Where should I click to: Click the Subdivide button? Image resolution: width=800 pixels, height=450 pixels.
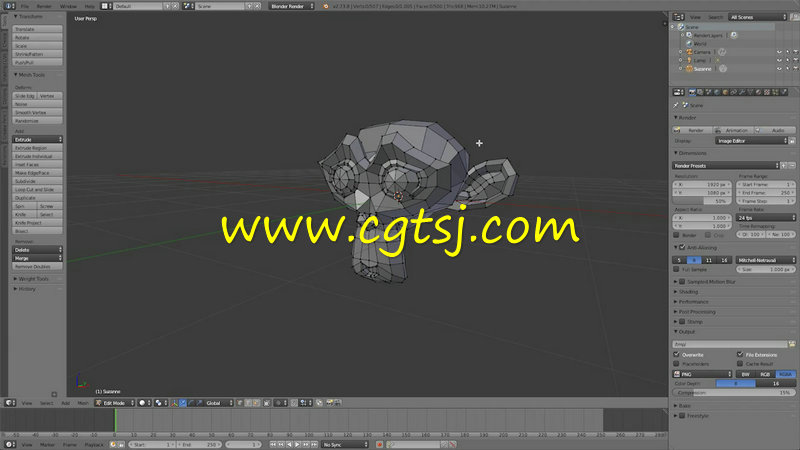(37, 181)
